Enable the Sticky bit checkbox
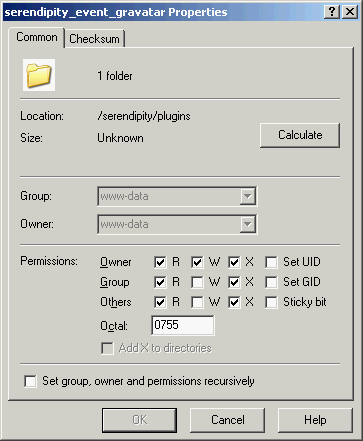Viewport: 363px width, 441px height. pos(271,303)
